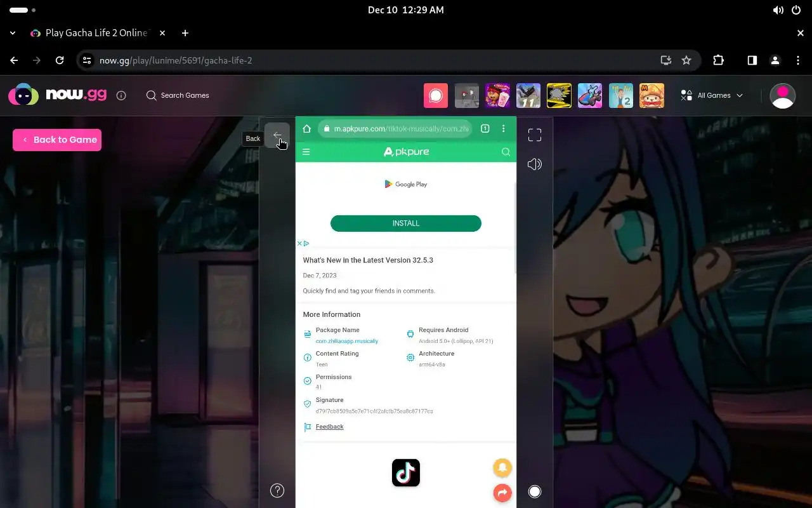Click the Search Games field
This screenshot has width=812, height=508.
(178, 95)
